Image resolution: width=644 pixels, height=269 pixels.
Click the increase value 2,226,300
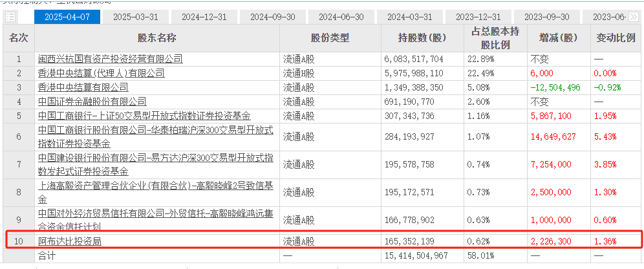coord(550,241)
